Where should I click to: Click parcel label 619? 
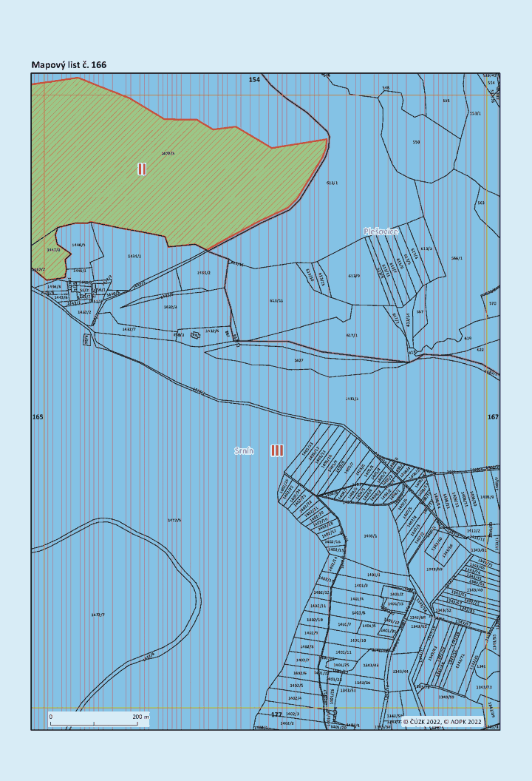pos(468,338)
